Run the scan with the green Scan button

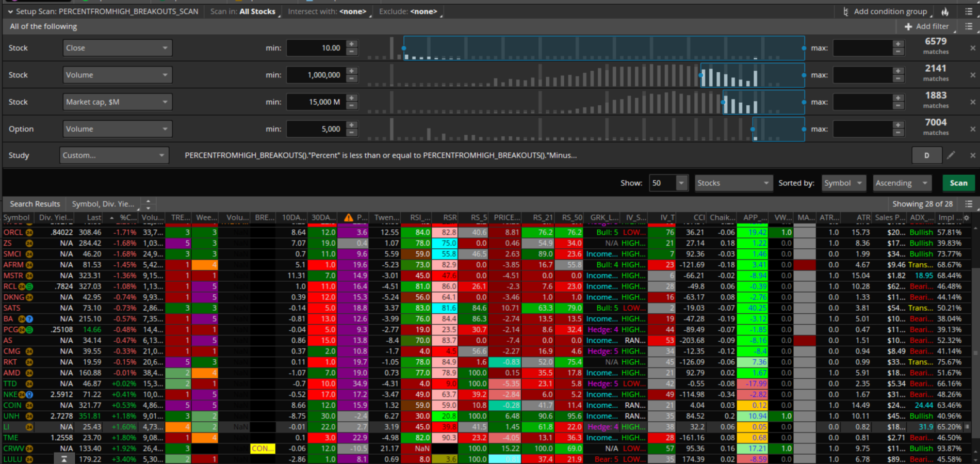pyautogui.click(x=958, y=183)
